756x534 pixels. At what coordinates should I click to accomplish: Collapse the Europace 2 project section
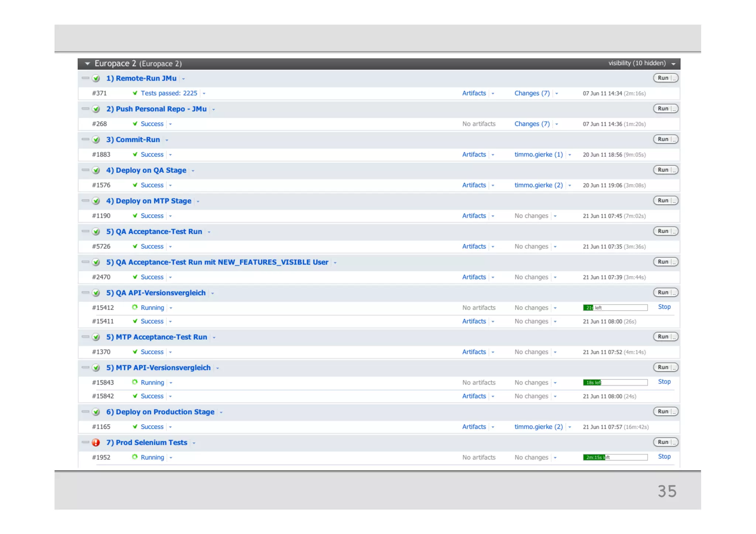[x=87, y=63]
